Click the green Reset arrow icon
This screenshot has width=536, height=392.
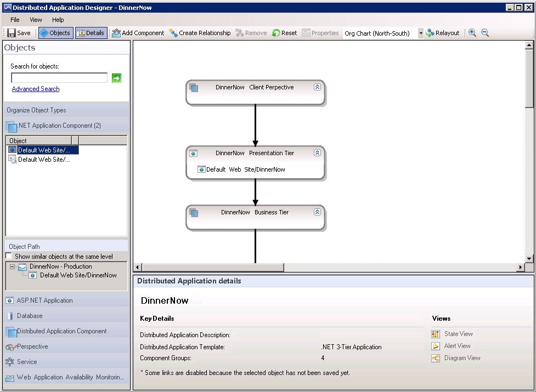275,33
